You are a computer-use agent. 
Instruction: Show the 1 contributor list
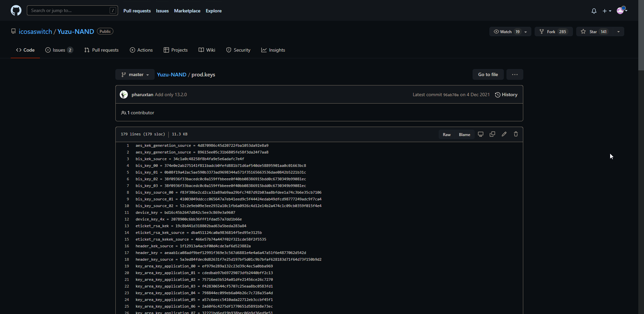138,113
